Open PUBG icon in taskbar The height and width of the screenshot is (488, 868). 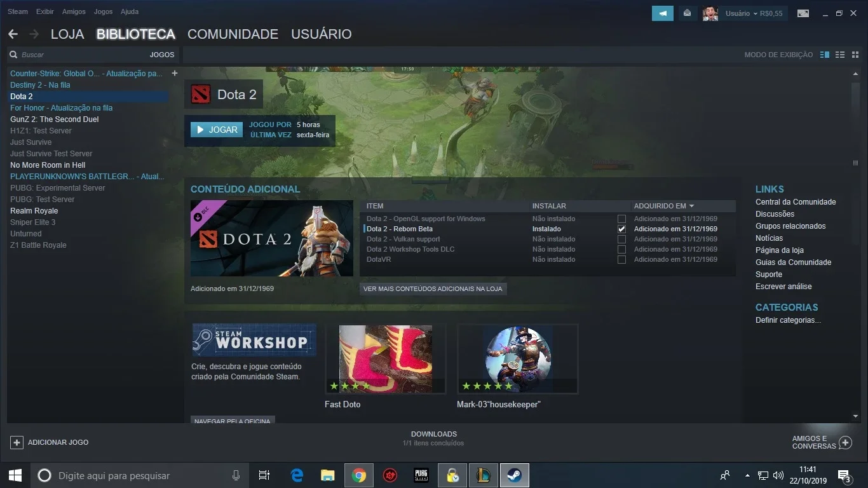(421, 475)
